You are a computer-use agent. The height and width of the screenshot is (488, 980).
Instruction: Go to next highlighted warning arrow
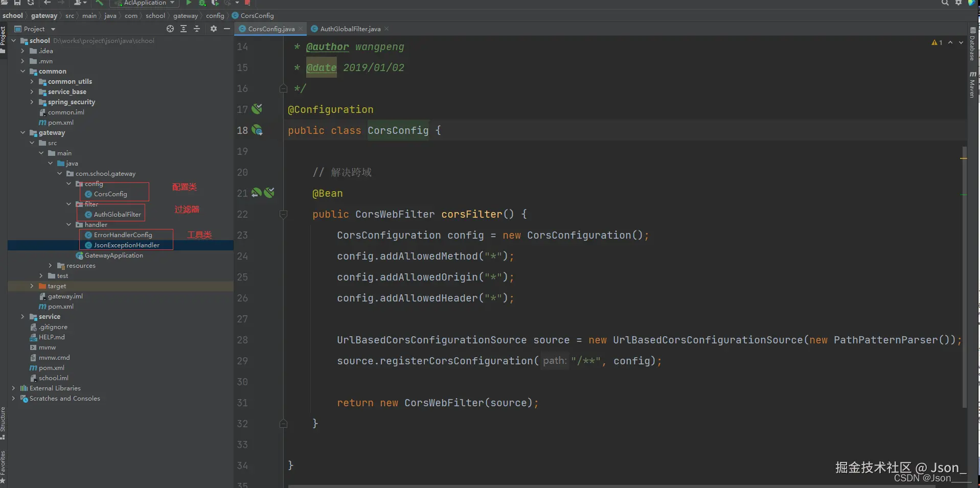click(961, 42)
